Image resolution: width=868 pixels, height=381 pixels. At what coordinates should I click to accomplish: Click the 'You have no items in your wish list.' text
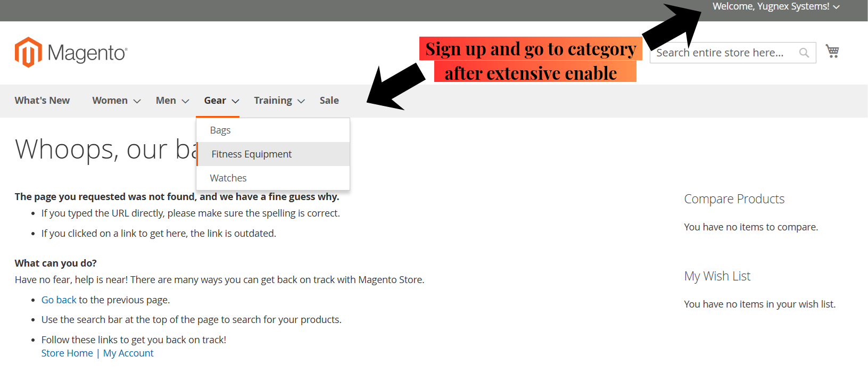760,304
